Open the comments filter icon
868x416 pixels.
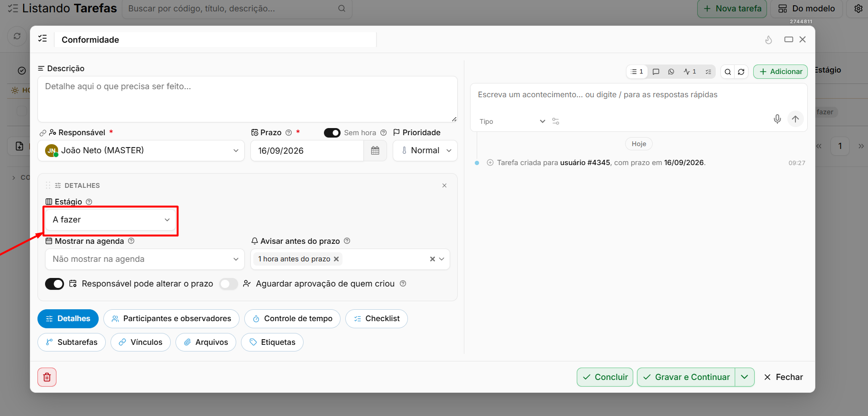[x=656, y=72]
